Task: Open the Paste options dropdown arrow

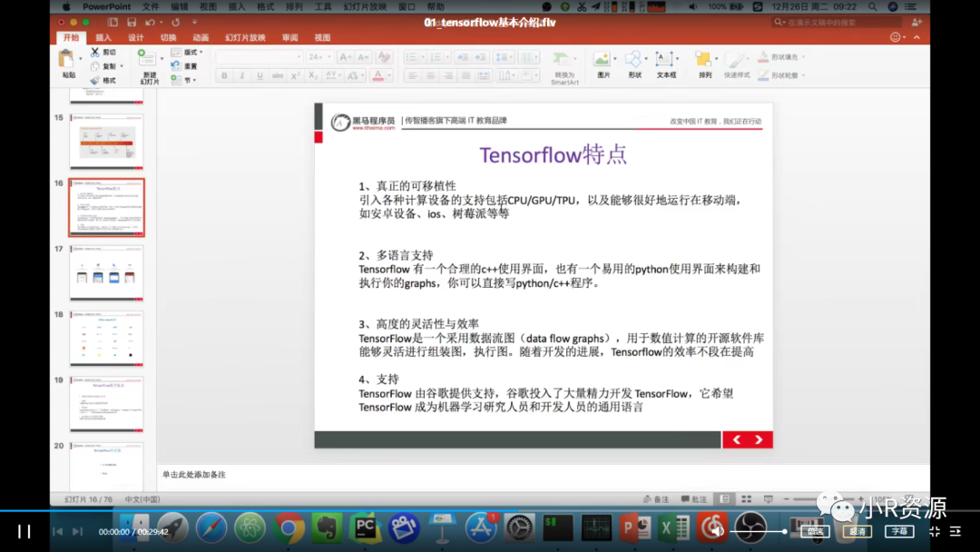Action: (81, 59)
